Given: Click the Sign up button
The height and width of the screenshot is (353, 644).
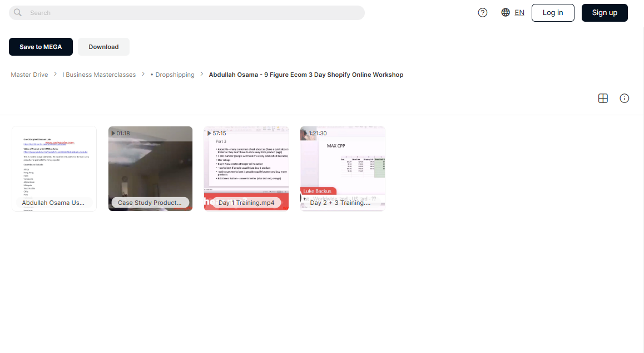Looking at the screenshot, I should coord(605,13).
